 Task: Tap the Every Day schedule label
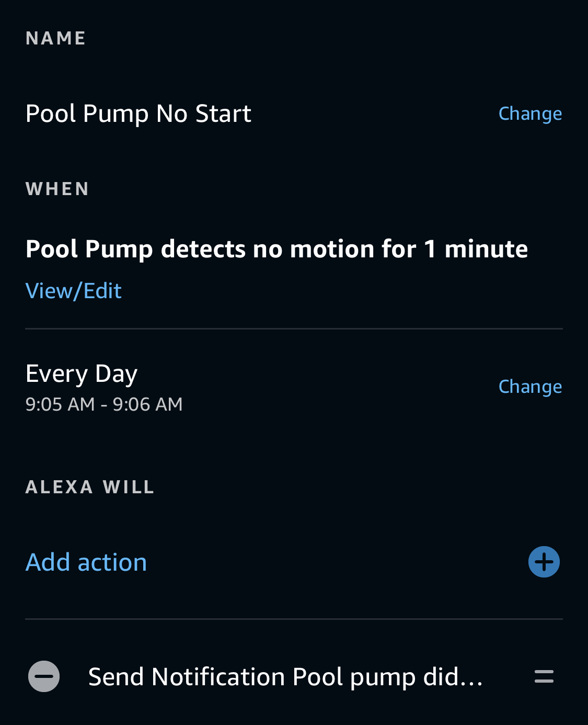click(x=82, y=374)
